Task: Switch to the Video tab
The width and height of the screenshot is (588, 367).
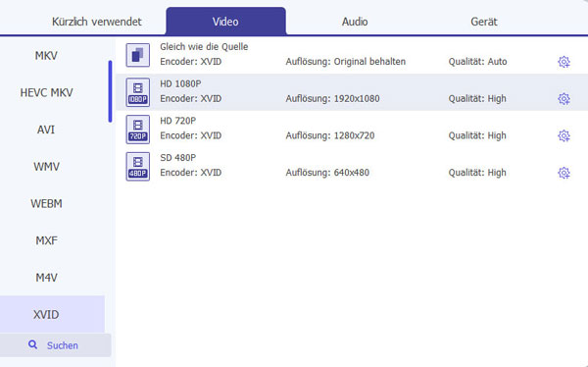Action: [225, 21]
